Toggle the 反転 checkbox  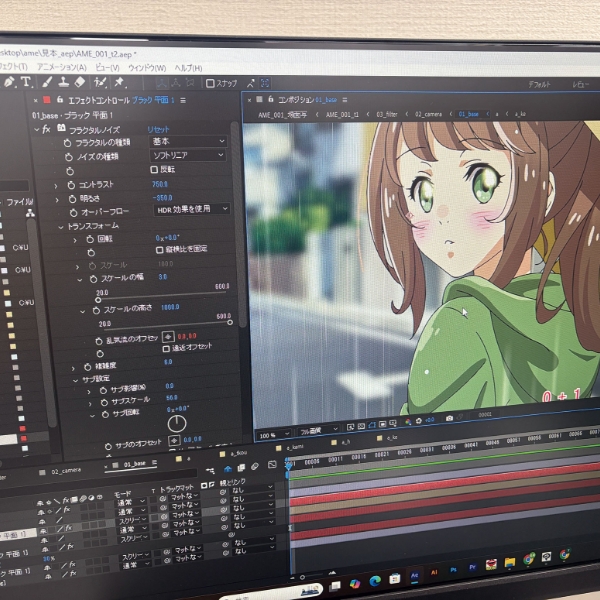coord(154,170)
